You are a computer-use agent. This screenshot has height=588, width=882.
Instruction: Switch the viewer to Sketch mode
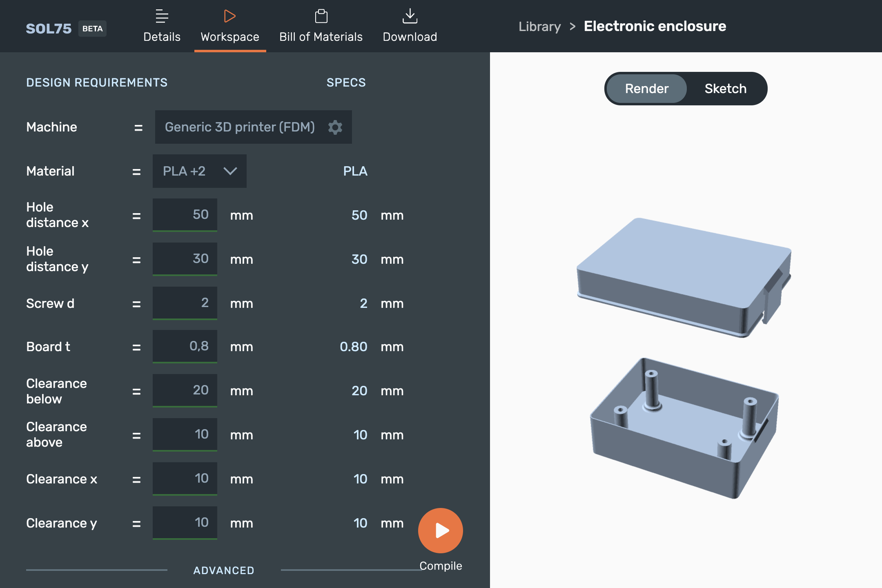(725, 88)
